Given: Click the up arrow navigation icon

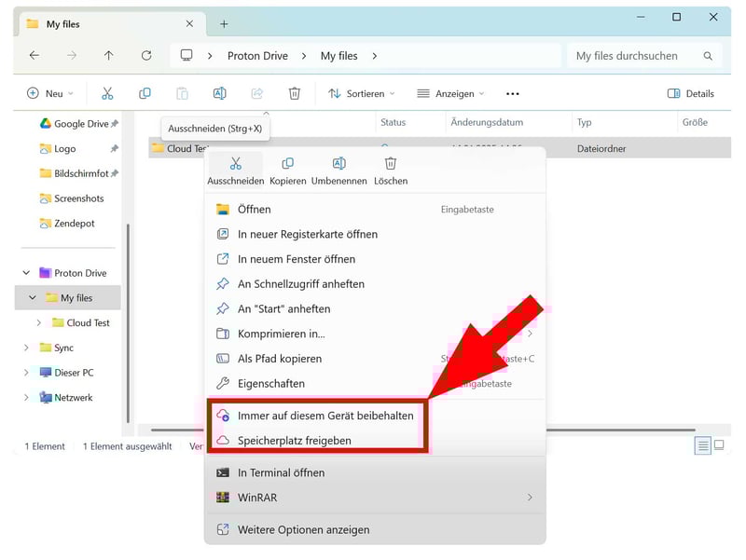Looking at the screenshot, I should tap(109, 56).
